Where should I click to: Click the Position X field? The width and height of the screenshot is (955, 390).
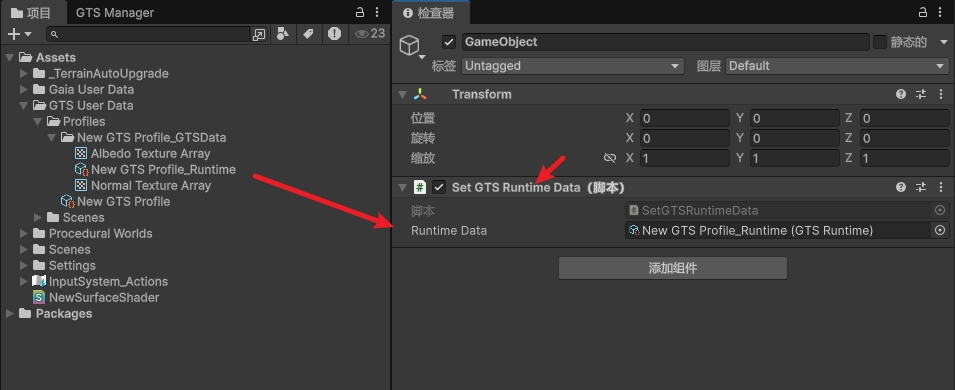(684, 118)
